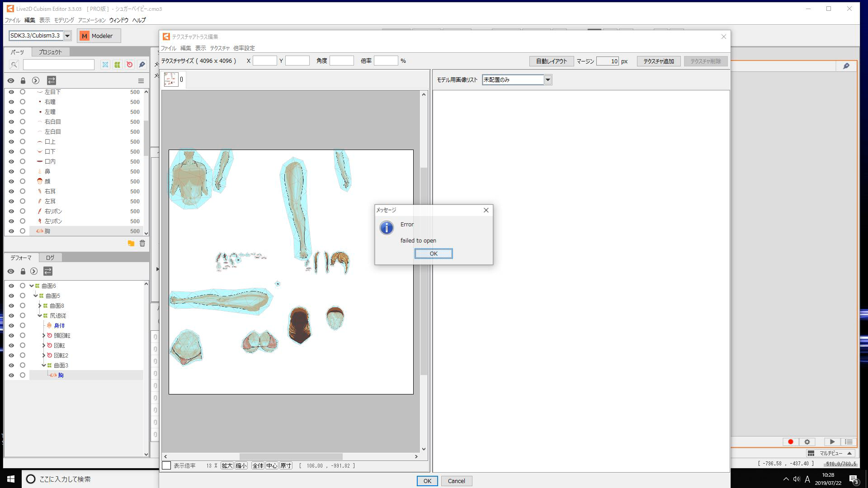The image size is (868, 488).
Task: Click Cancel in texture atlas editor
Action: [457, 481]
